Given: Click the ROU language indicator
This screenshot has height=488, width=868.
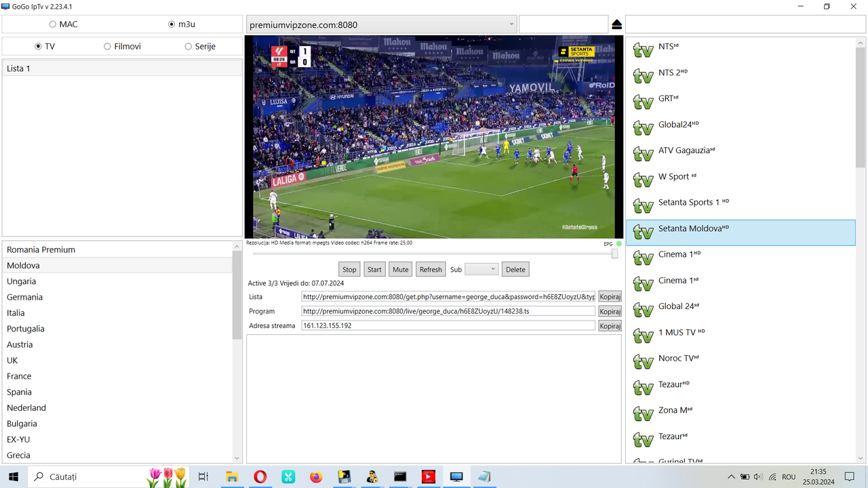Looking at the screenshot, I should [x=789, y=476].
